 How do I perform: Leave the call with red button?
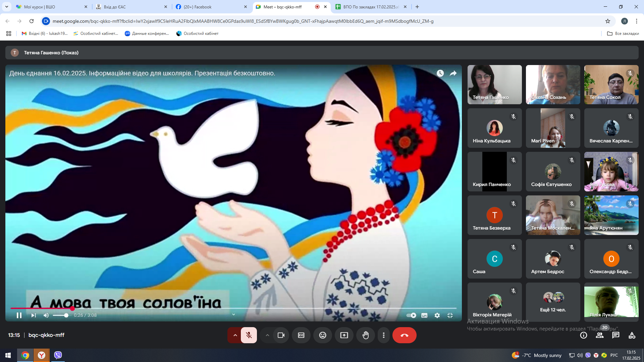click(405, 335)
